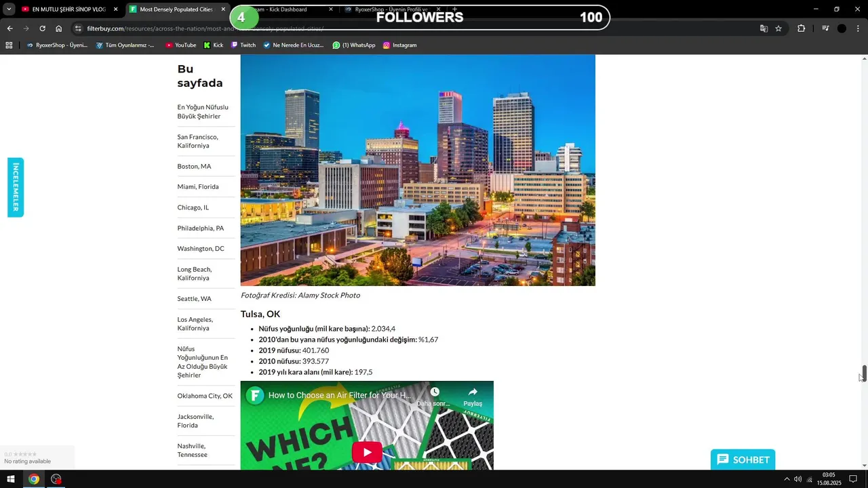Open the Chrome profile avatar
The width and height of the screenshot is (868, 488).
coord(842,28)
